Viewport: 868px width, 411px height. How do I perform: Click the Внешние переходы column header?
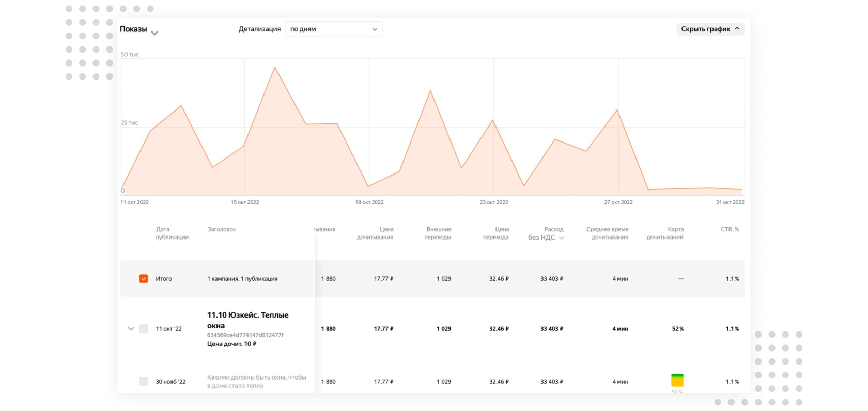click(438, 233)
